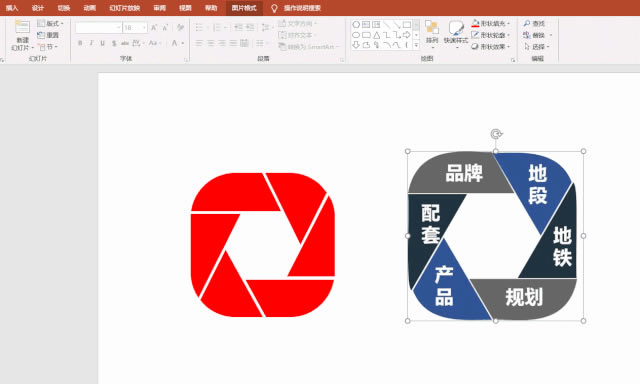This screenshot has width=640, height=384.
Task: Apply the font color A button
Action: 174,43
